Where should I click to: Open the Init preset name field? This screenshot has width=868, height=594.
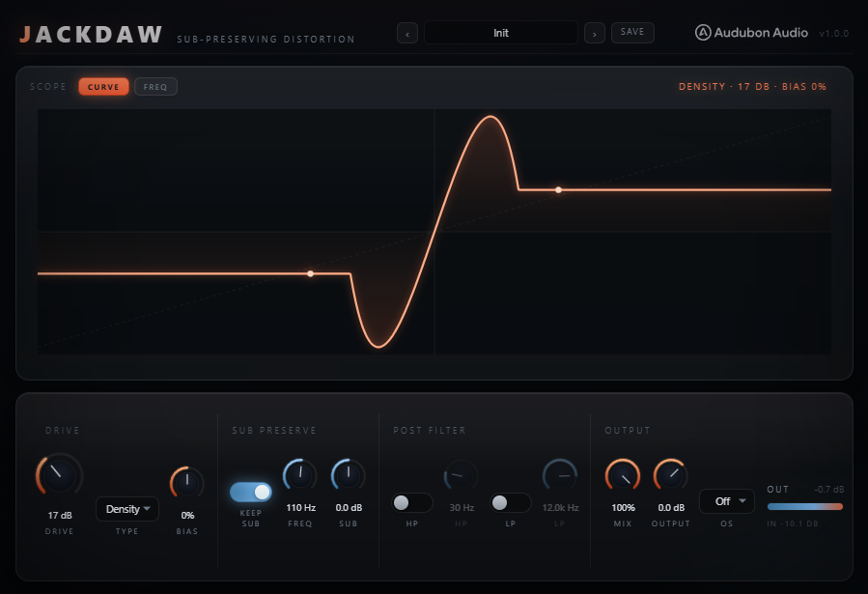point(501,33)
